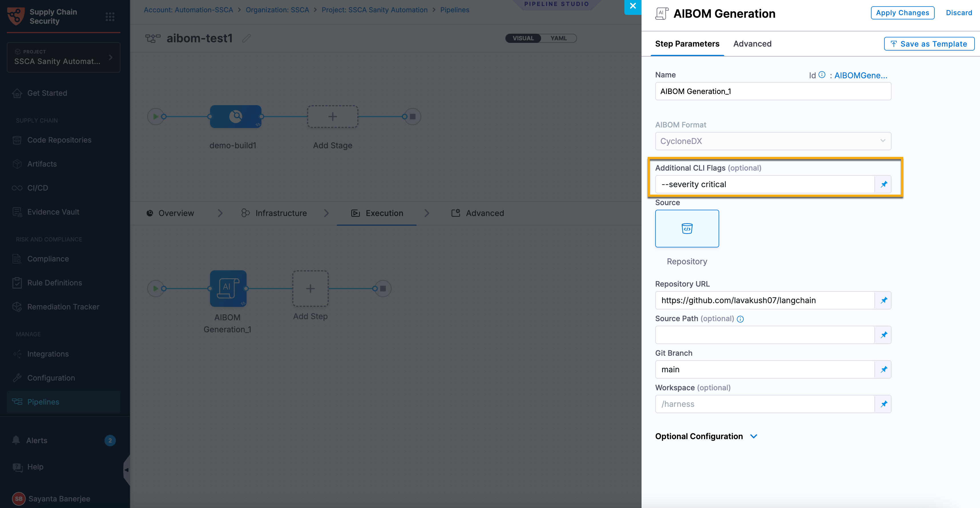
Task: Click the pin icon next to Git Branch
Action: pos(883,369)
